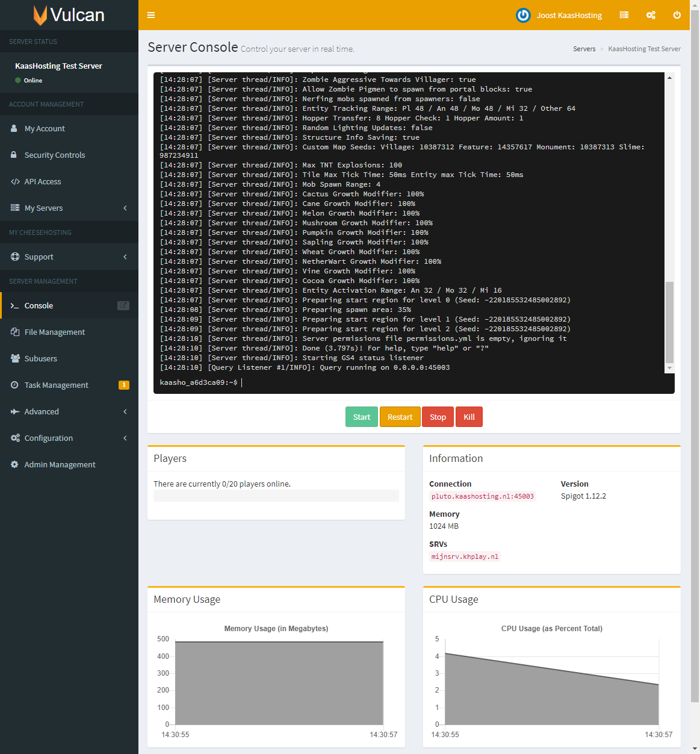The width and height of the screenshot is (700, 754).
Task: Open the admin gears icon in header
Action: tap(651, 15)
